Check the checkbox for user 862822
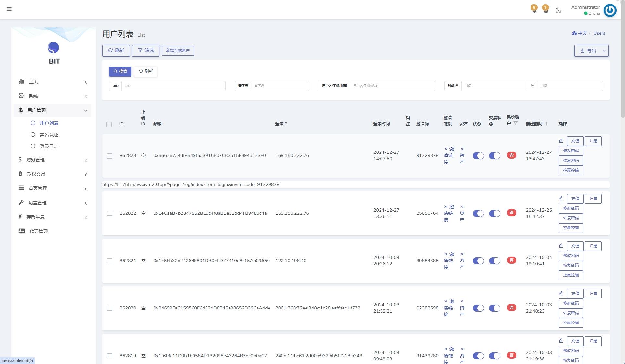Image resolution: width=625 pixels, height=364 pixels. click(109, 213)
